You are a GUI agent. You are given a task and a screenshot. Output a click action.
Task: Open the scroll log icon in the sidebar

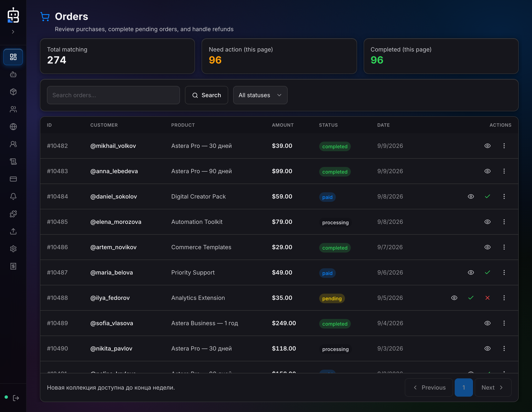pyautogui.click(x=13, y=162)
